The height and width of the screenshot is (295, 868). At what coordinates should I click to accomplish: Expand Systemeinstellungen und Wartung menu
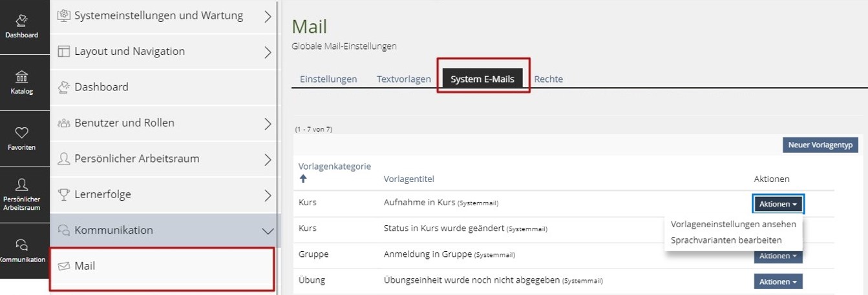(x=268, y=16)
